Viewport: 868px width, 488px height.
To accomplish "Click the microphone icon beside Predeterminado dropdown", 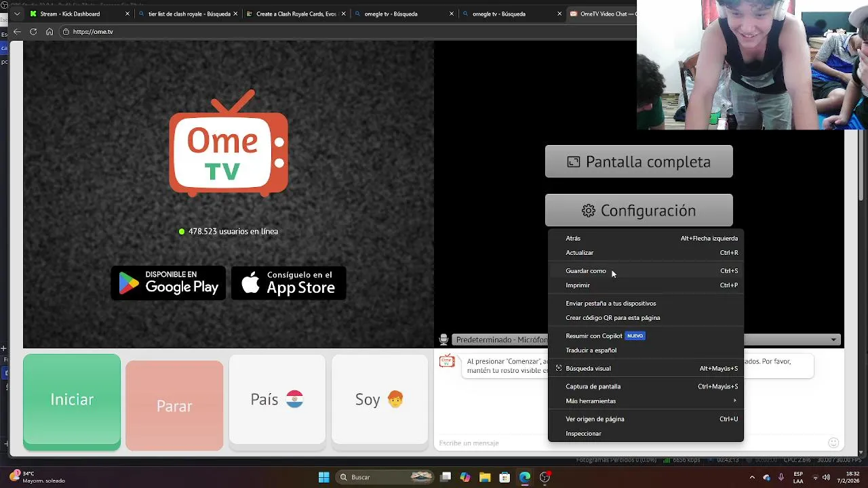I will coord(443,340).
